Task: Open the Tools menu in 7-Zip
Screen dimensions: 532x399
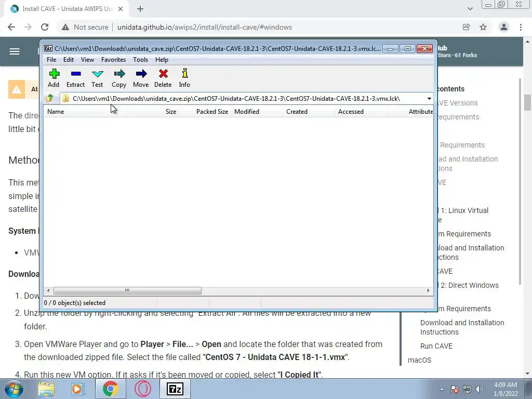Action: point(140,60)
